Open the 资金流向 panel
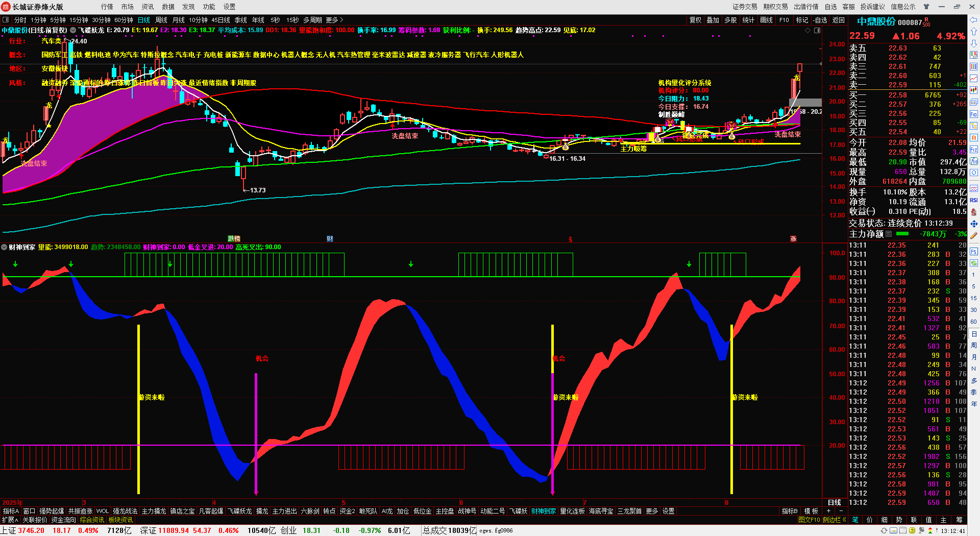The image size is (980, 536). [64, 520]
